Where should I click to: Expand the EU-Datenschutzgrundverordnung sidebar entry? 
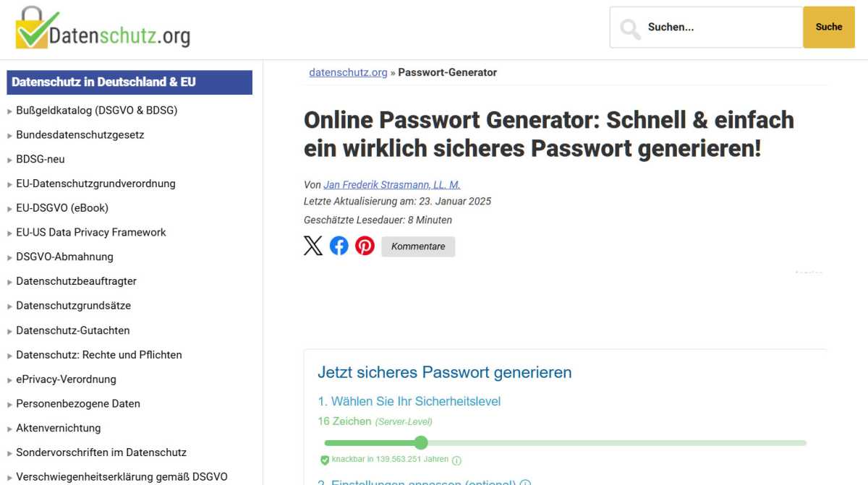click(x=95, y=183)
